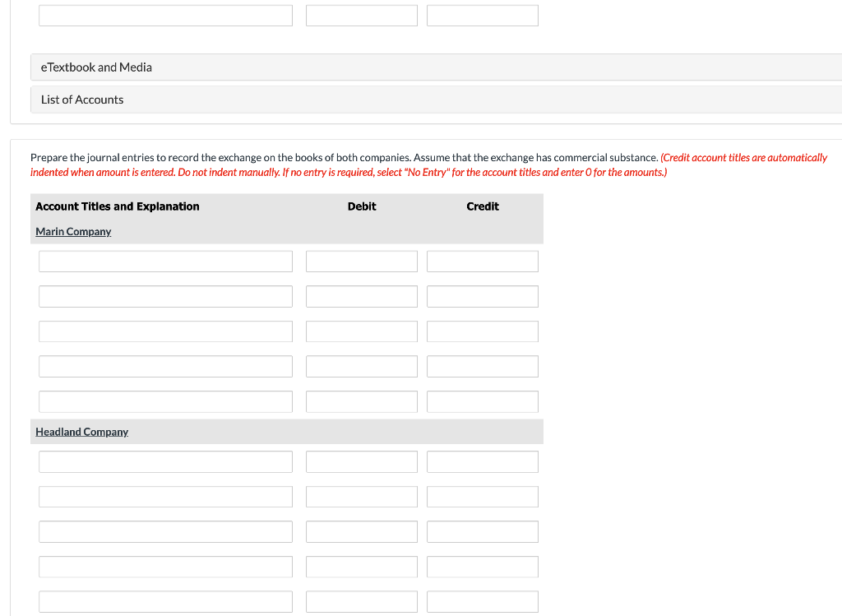The height and width of the screenshot is (616, 842).
Task: Click the last Marin Company account title field
Action: 165,401
